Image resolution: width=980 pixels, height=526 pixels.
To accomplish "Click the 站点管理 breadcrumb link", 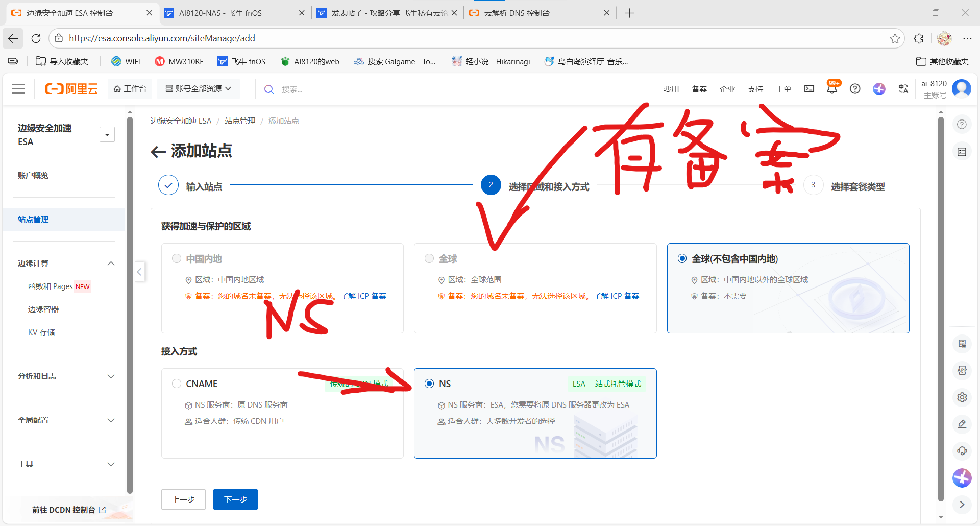I will pos(240,121).
